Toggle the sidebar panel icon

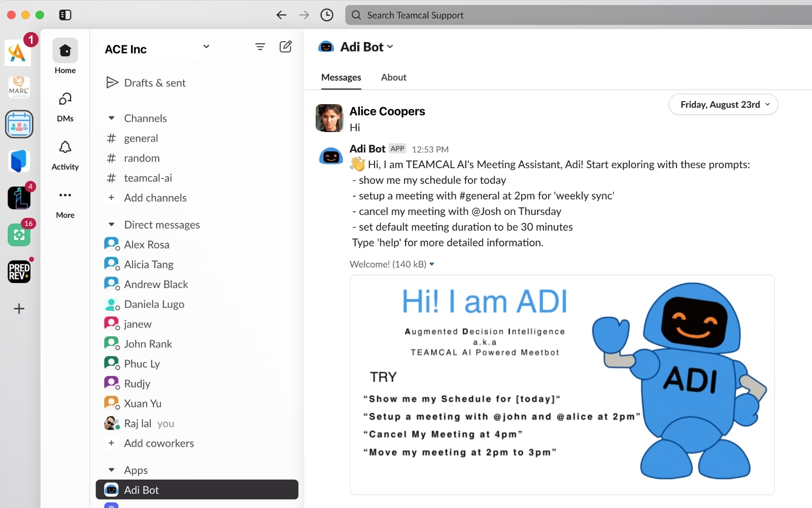65,15
